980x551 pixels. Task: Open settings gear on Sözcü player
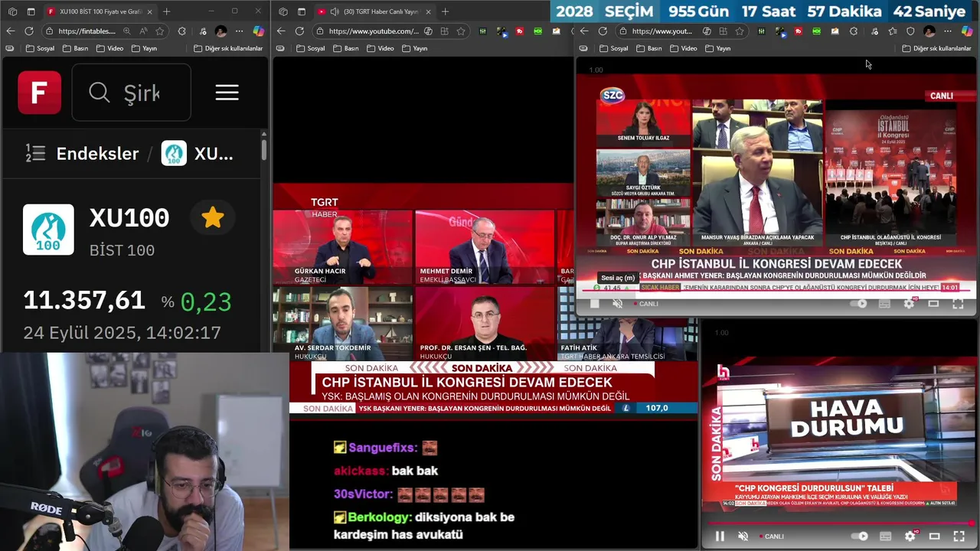(x=909, y=304)
